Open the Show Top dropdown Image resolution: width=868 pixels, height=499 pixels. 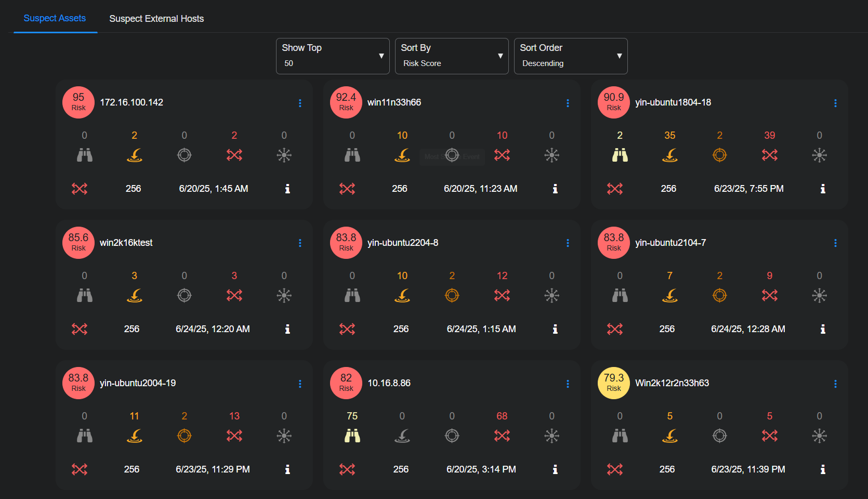[333, 56]
